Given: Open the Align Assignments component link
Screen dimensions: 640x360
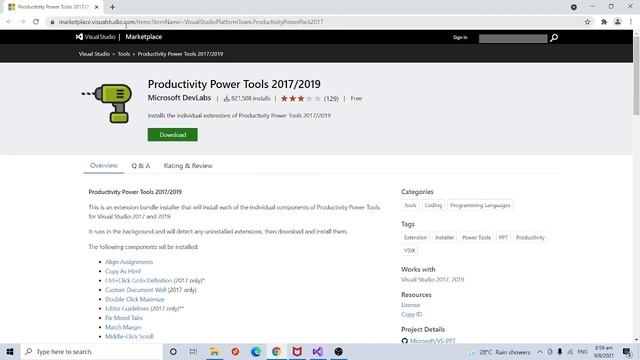Looking at the screenshot, I should click(x=129, y=262).
